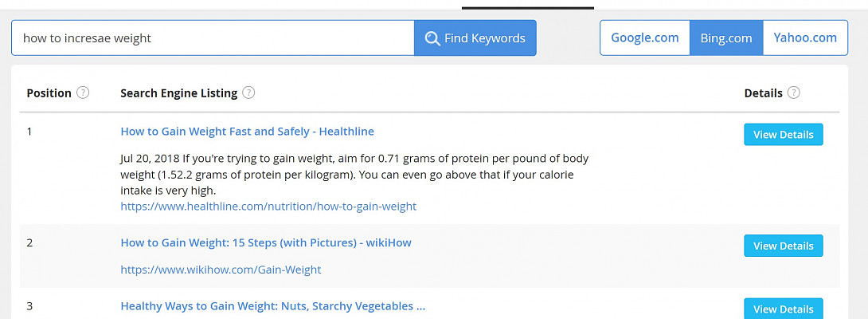Click the Search Engine Listing column header

pyautogui.click(x=178, y=93)
